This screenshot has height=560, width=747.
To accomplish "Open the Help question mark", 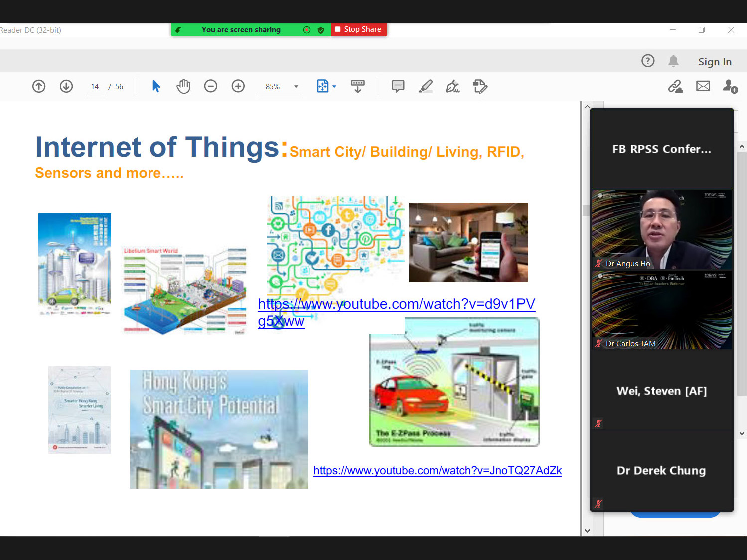I will 648,61.
